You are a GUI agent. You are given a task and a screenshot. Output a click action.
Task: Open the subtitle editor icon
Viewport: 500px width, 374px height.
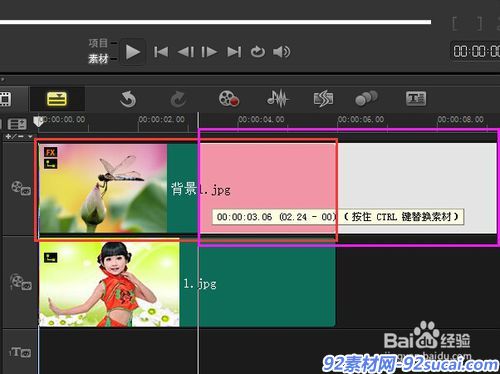416,99
